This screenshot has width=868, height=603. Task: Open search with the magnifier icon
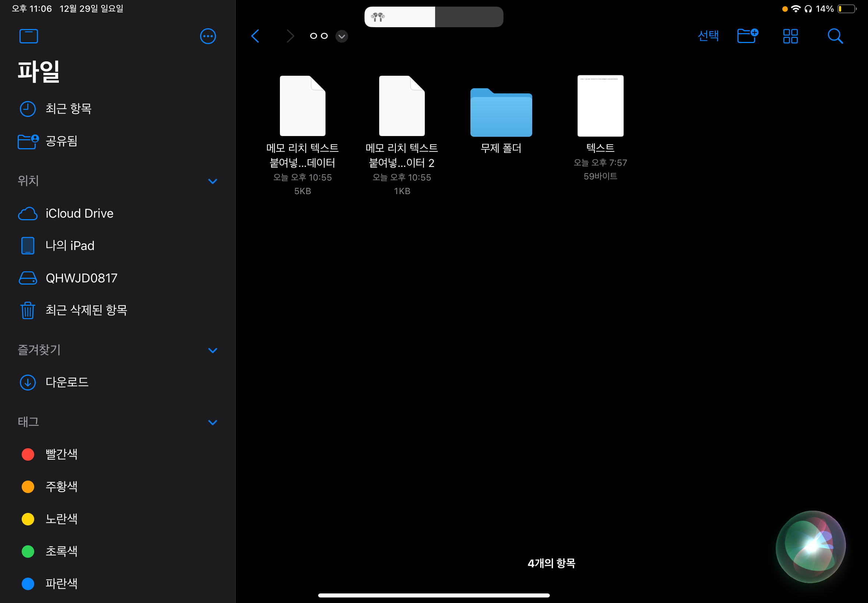tap(835, 36)
